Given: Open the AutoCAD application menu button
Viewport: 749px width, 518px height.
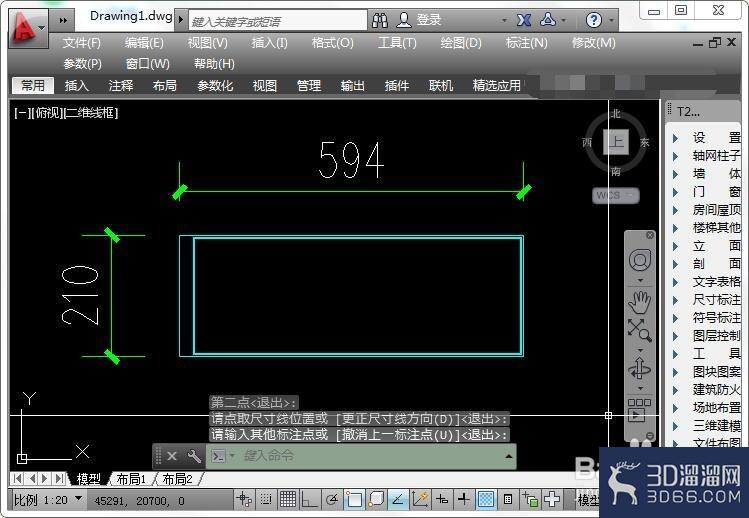Looking at the screenshot, I should pos(28,28).
